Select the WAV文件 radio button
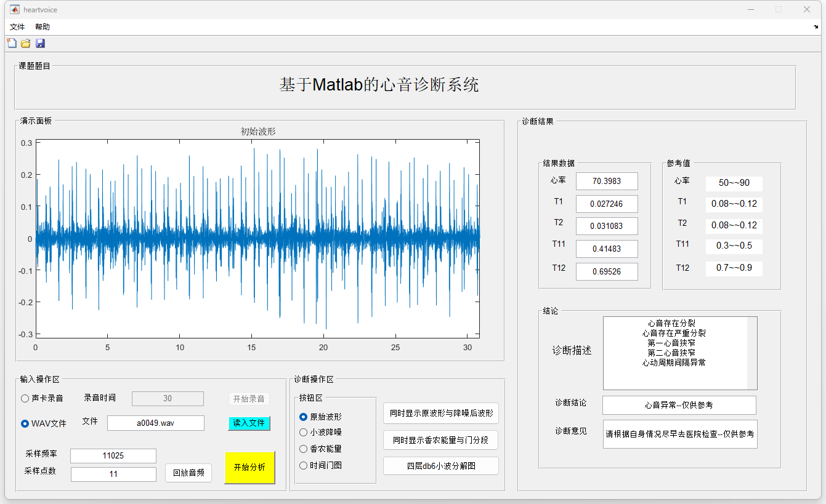Screen dimensions: 826x504 coord(25,423)
